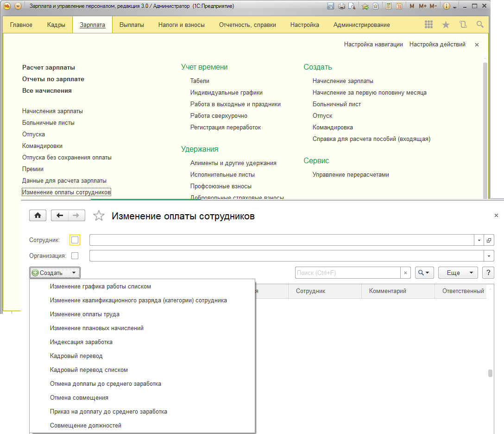Expand the search magnifier dropdown
The height and width of the screenshot is (434, 504).
424,273
